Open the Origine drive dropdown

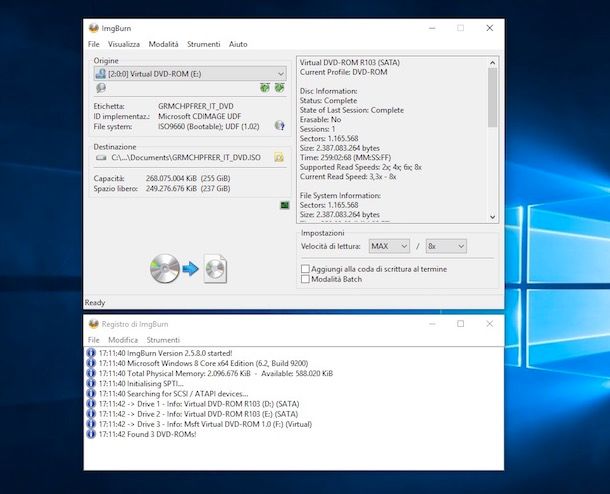(190, 74)
